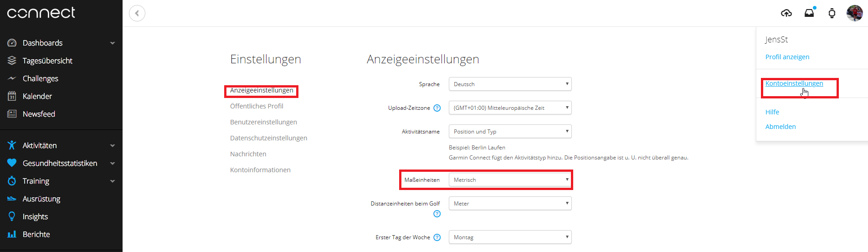Select Öffentliches Profil in settings menu

click(257, 106)
